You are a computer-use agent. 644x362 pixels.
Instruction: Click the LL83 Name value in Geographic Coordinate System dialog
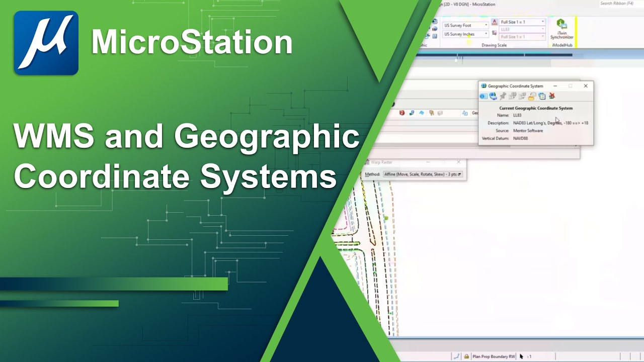517,115
